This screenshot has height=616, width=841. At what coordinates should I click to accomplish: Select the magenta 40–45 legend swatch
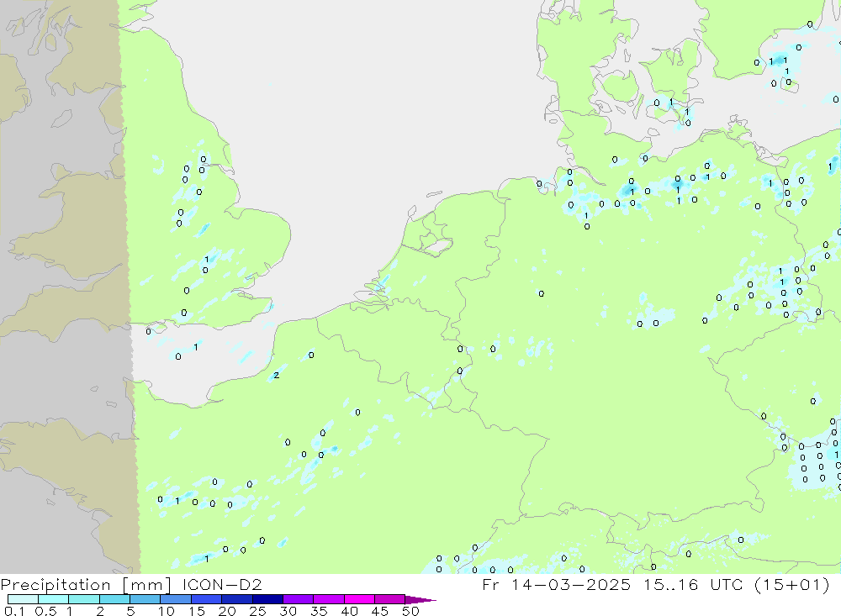(359, 599)
